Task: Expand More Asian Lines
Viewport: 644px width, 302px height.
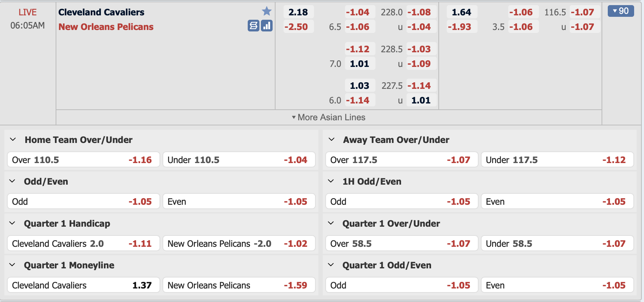Action: pyautogui.click(x=329, y=117)
